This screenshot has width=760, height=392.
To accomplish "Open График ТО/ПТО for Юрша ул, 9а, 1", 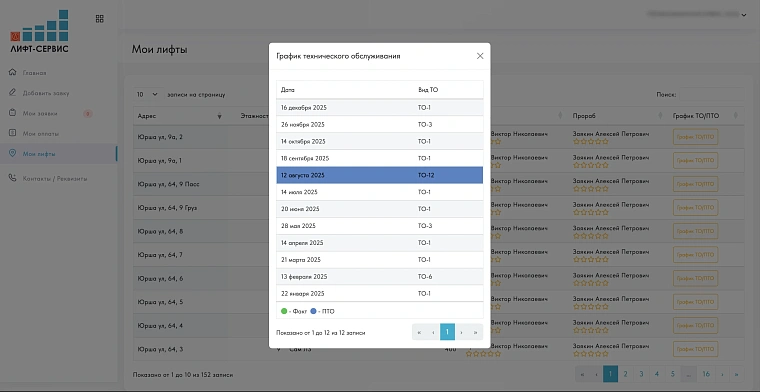I will 696,160.
